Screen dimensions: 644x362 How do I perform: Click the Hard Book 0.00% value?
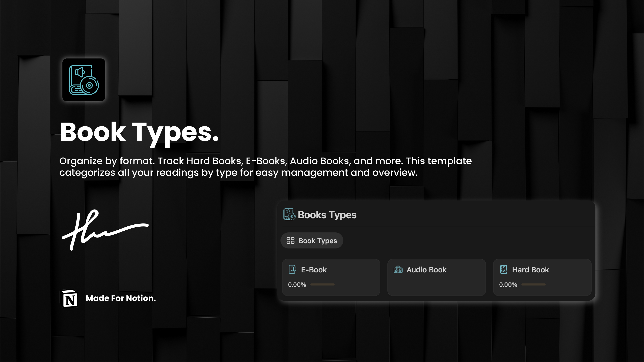coord(508,285)
